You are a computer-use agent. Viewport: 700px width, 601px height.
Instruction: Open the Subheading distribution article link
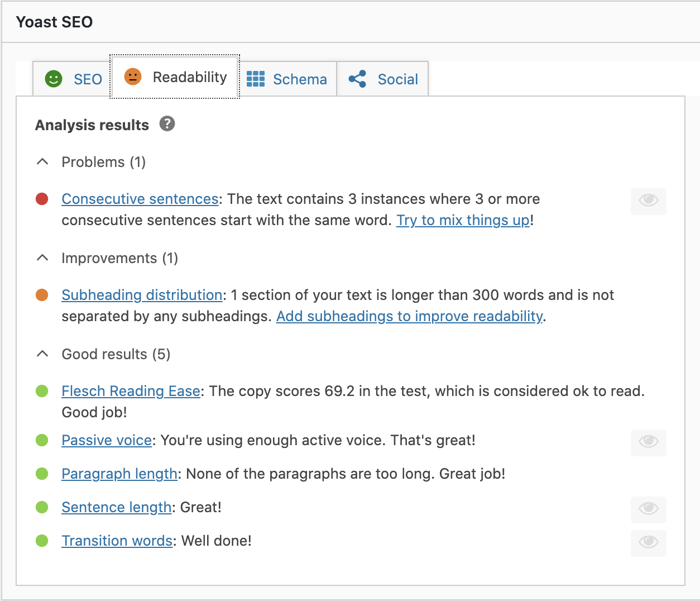[x=141, y=295]
